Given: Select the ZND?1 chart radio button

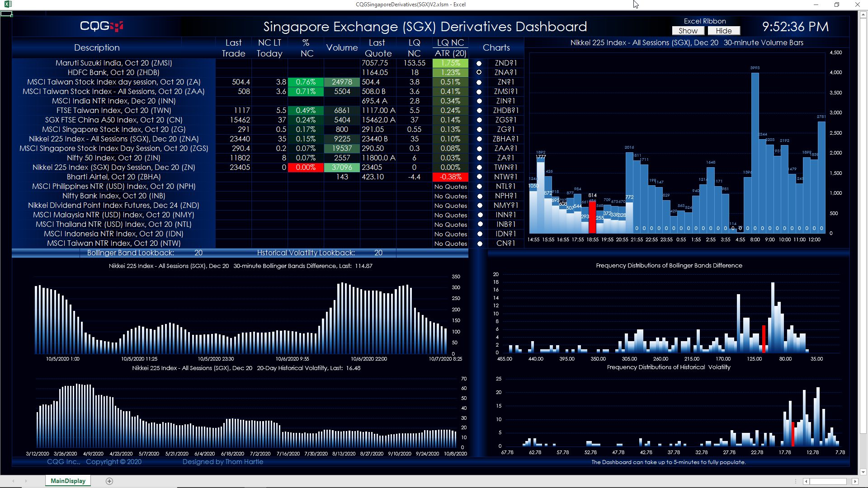Looking at the screenshot, I should click(479, 63).
